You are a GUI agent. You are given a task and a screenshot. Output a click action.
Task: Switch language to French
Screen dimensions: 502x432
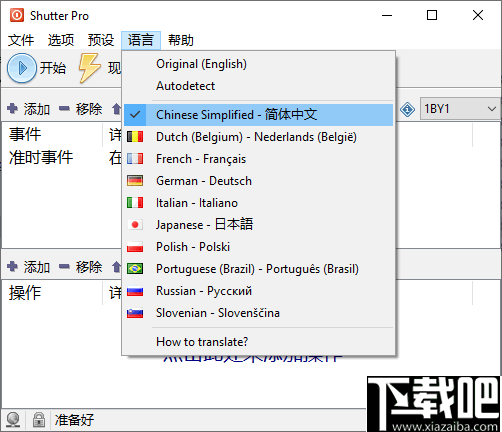pyautogui.click(x=259, y=159)
